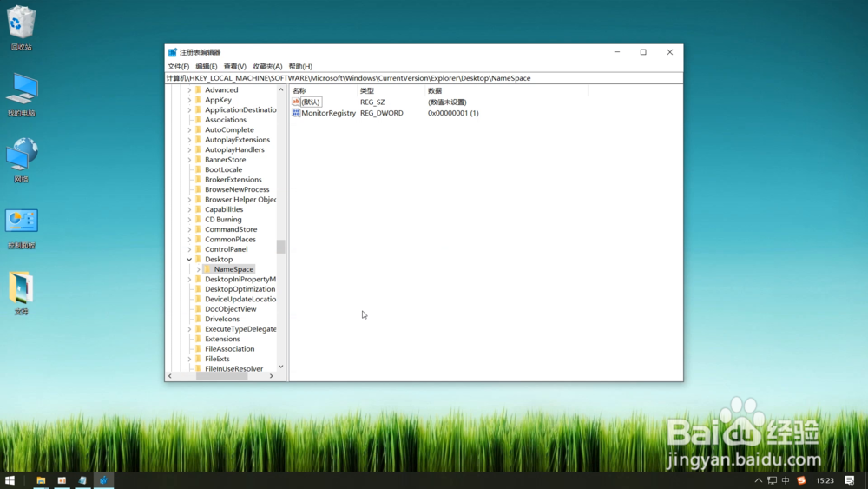Image resolution: width=868 pixels, height=489 pixels.
Task: Click the default string value icon
Action: [296, 102]
